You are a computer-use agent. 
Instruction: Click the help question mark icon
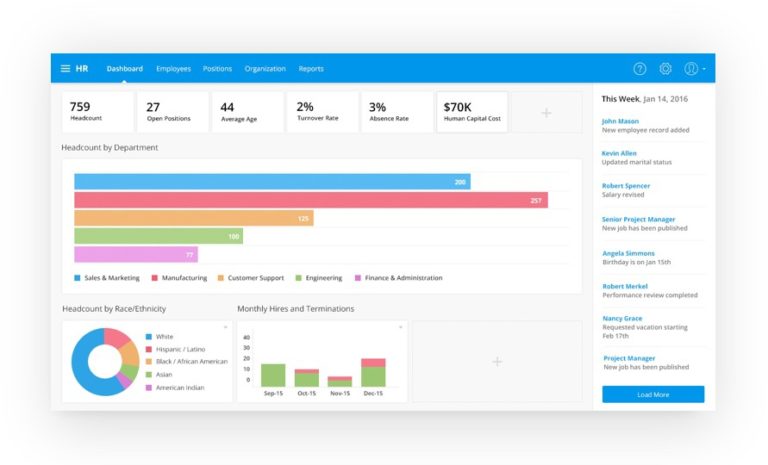(x=640, y=69)
